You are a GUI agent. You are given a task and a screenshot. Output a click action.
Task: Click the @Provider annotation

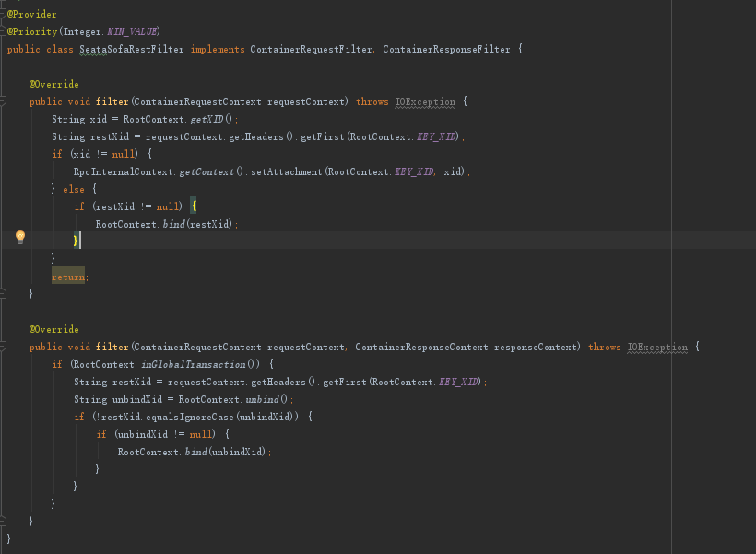(32, 14)
